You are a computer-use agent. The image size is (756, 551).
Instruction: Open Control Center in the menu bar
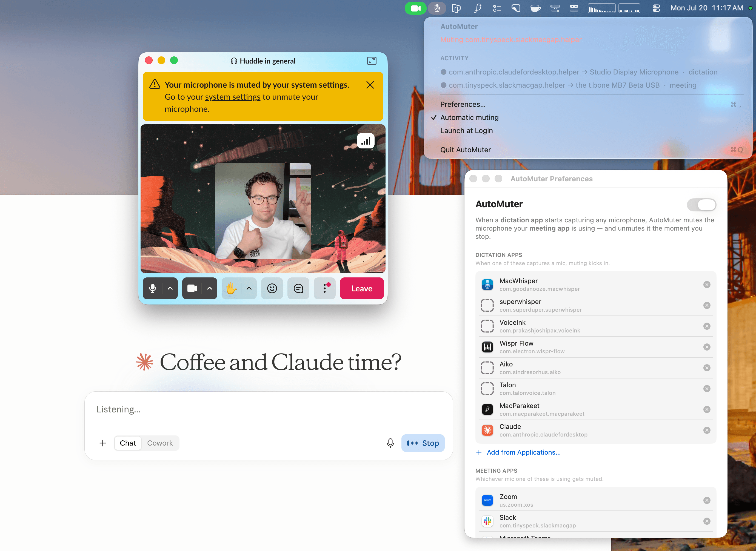pyautogui.click(x=656, y=8)
